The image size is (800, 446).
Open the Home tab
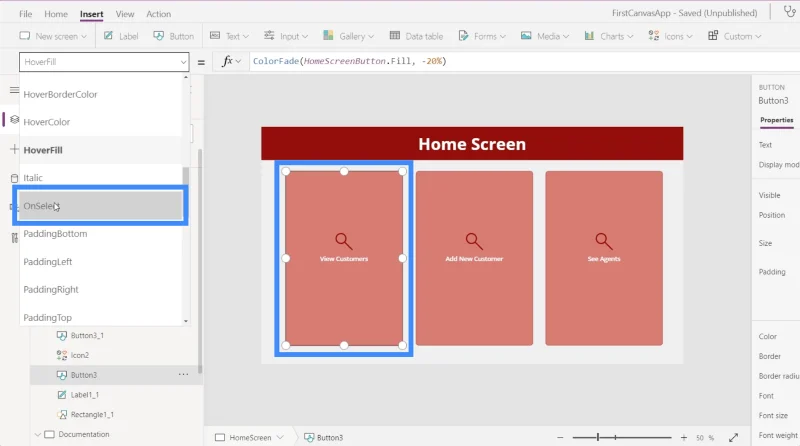pos(56,14)
